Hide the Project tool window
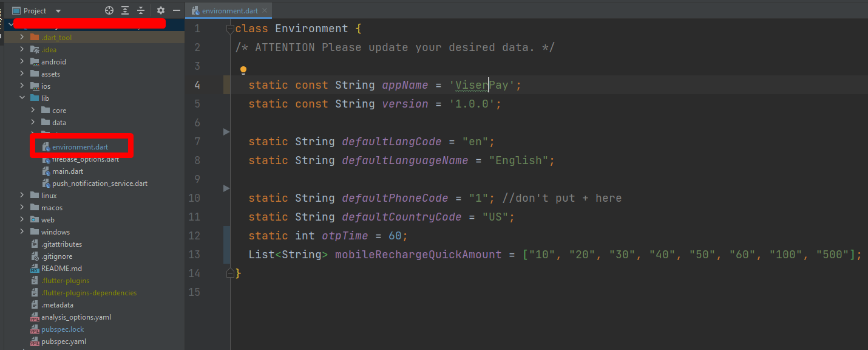868x350 pixels. point(177,10)
